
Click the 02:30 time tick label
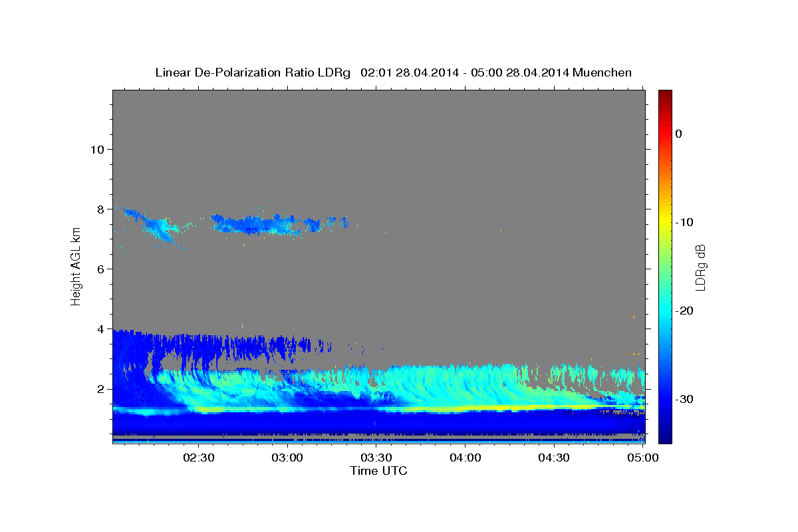pos(199,458)
